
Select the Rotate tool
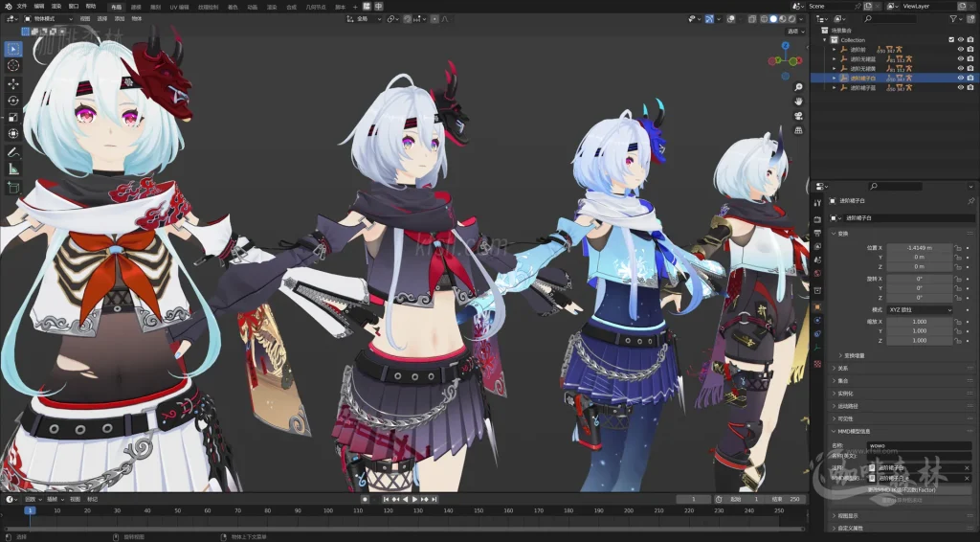pyautogui.click(x=13, y=100)
